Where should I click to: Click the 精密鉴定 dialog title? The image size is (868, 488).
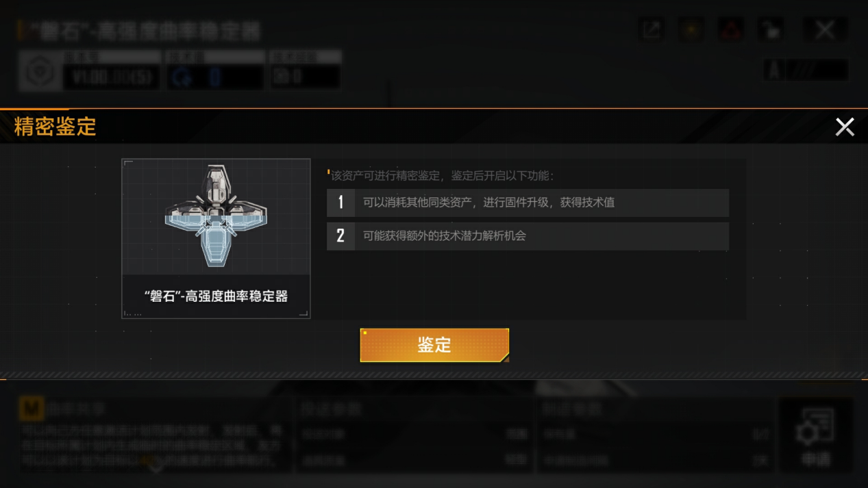(55, 127)
